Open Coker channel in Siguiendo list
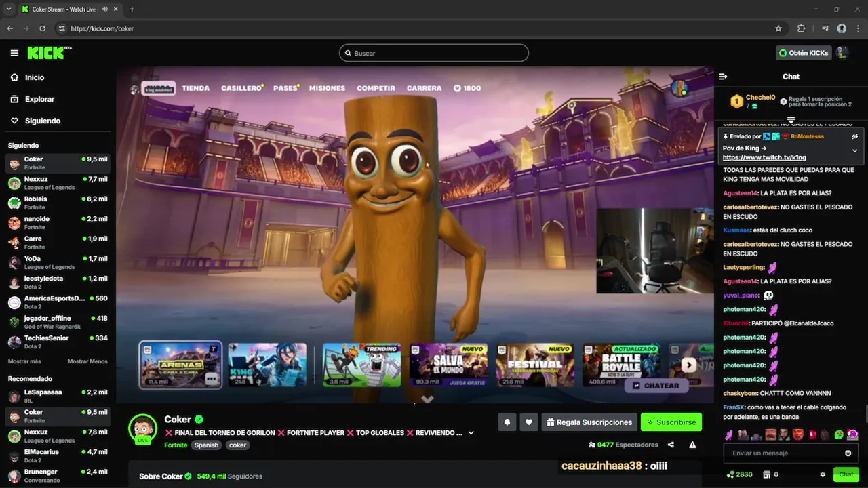868x488 pixels. pos(58,163)
